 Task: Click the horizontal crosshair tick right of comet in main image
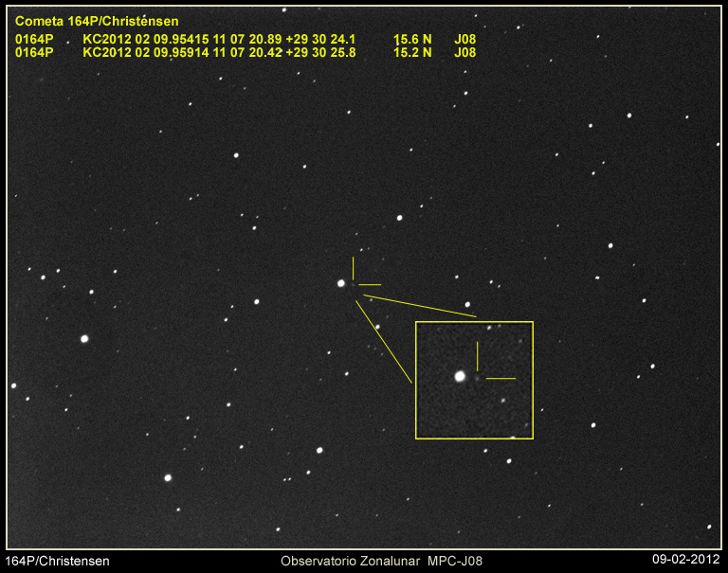pyautogui.click(x=370, y=284)
